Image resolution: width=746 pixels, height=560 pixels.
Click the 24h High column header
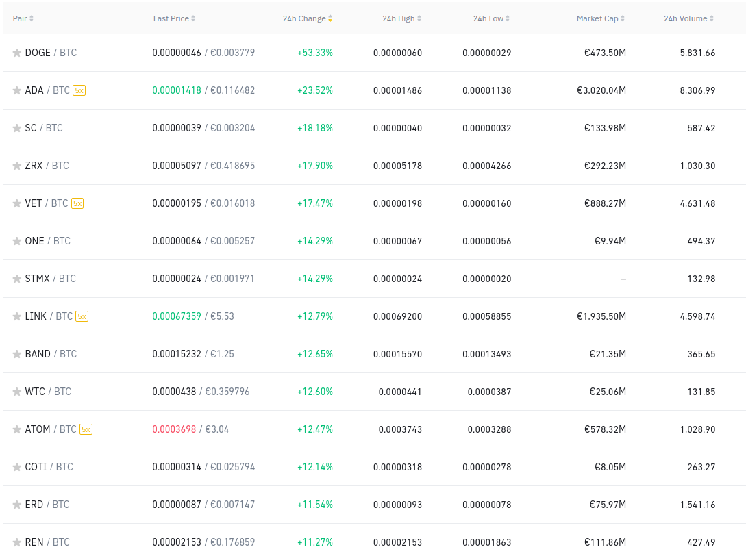(x=400, y=18)
